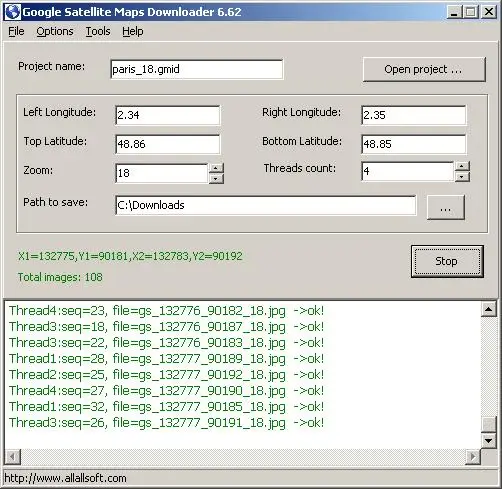Click log scroll-up arrow
Viewport: 502px width, 489px height.
(489, 310)
